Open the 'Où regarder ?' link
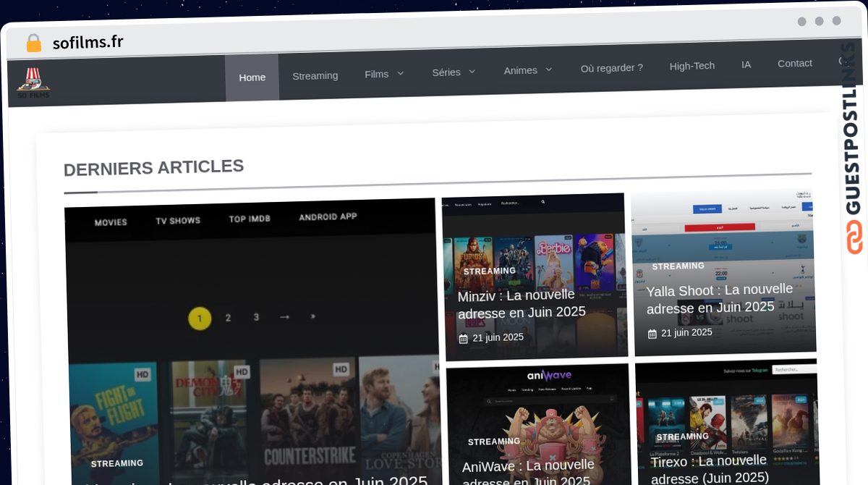This screenshot has height=485, width=868. coord(611,67)
